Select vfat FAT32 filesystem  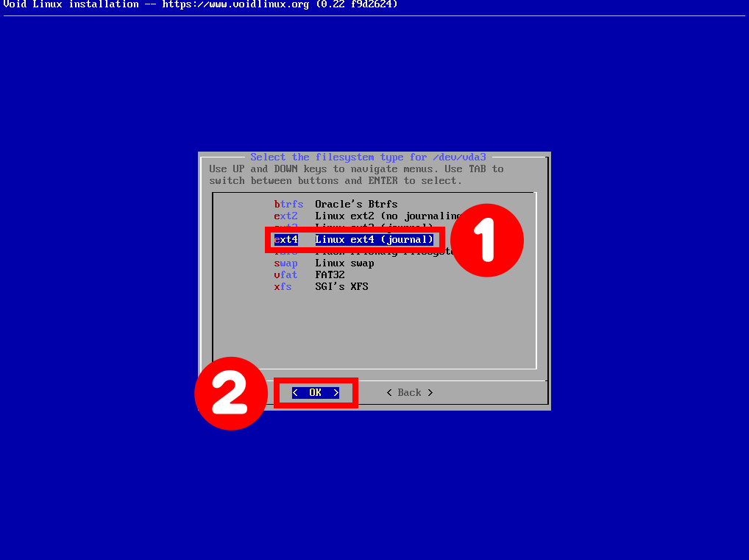pos(310,274)
